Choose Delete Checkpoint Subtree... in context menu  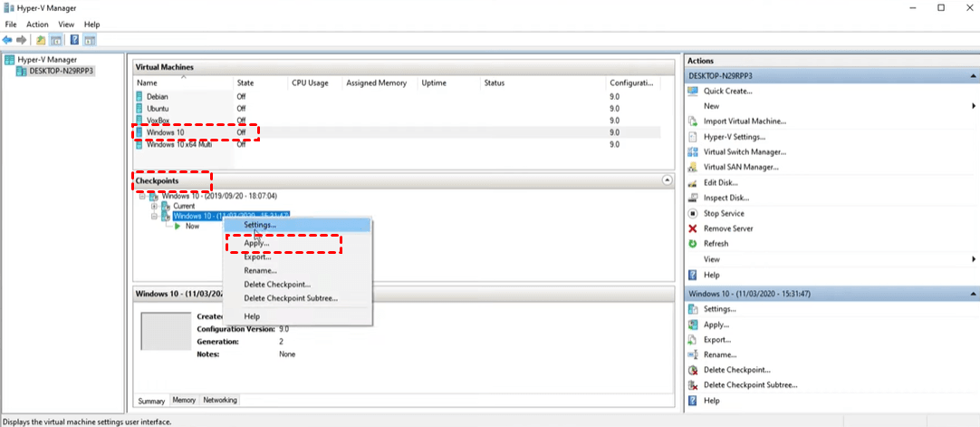pyautogui.click(x=297, y=298)
